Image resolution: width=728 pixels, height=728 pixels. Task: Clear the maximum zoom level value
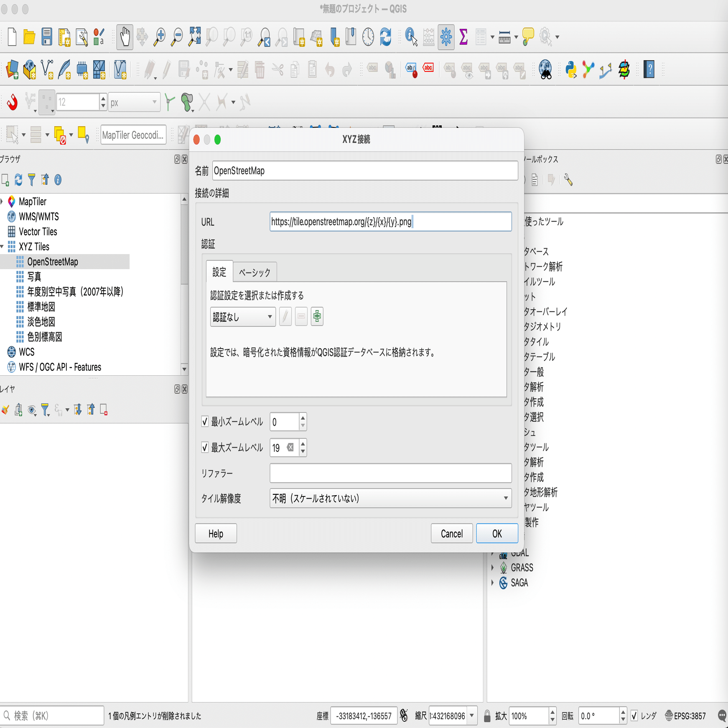tap(290, 447)
